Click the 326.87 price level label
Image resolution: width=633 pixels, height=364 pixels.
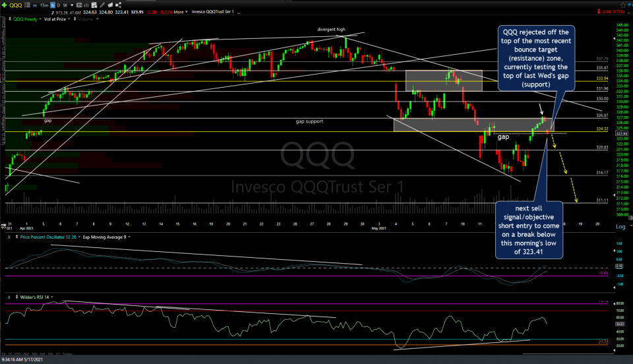pyautogui.click(x=602, y=115)
